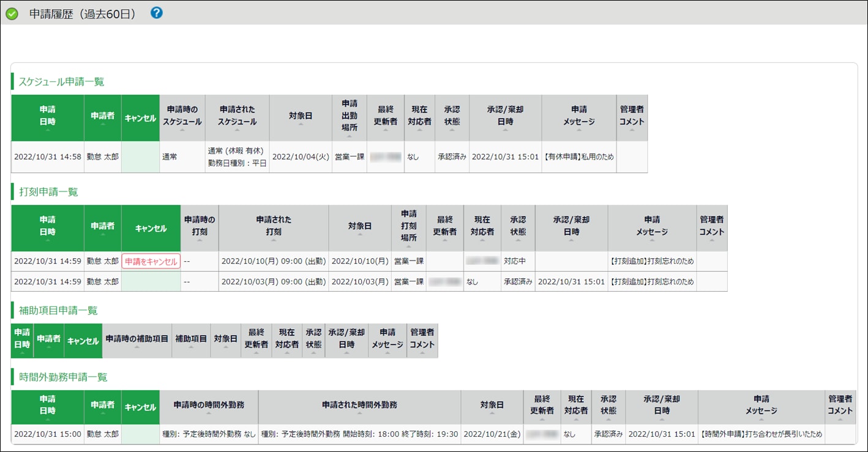868x452 pixels.
Task: Sort 補助項目申請一覧 by 申請時の補助項目 column
Action: point(137,340)
